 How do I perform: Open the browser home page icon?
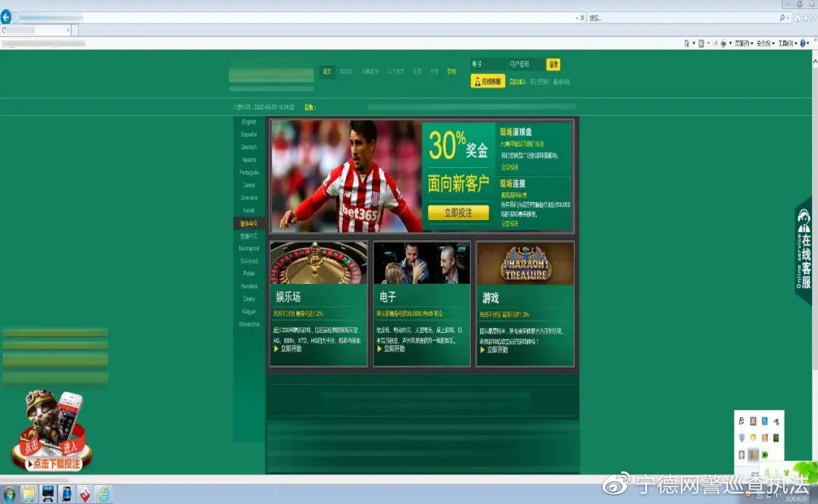(x=797, y=17)
